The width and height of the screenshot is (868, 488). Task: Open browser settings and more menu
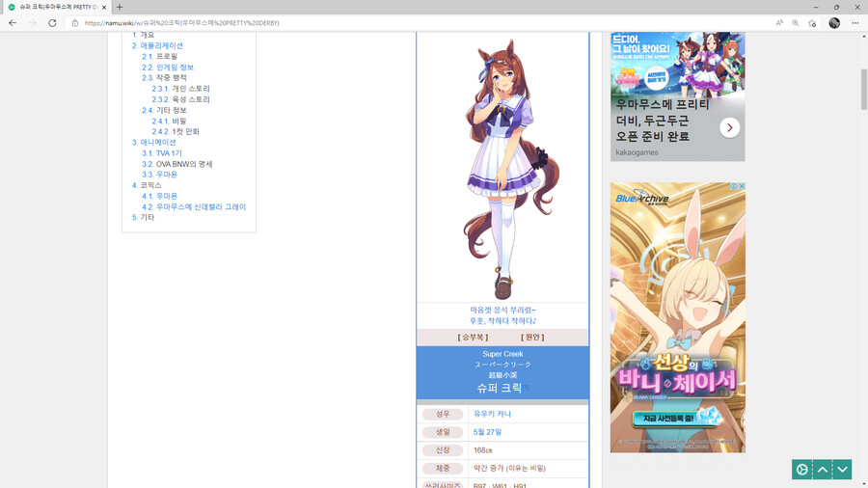(x=855, y=23)
